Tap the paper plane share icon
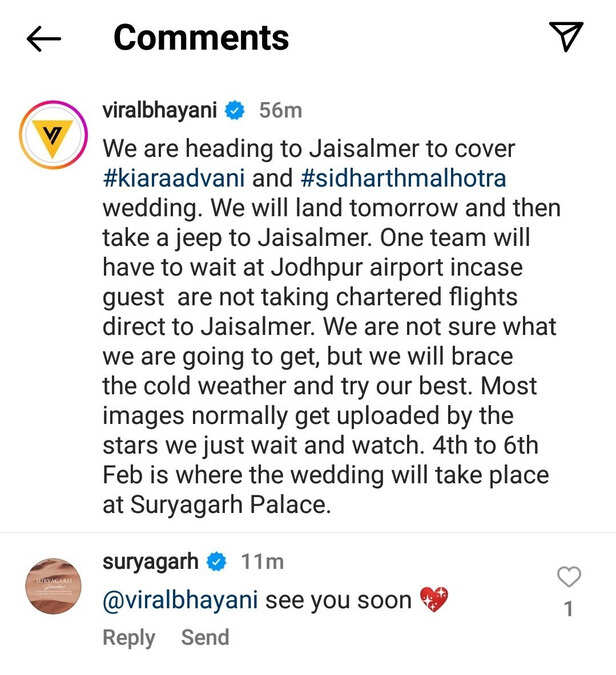The image size is (616, 675). pos(566,36)
